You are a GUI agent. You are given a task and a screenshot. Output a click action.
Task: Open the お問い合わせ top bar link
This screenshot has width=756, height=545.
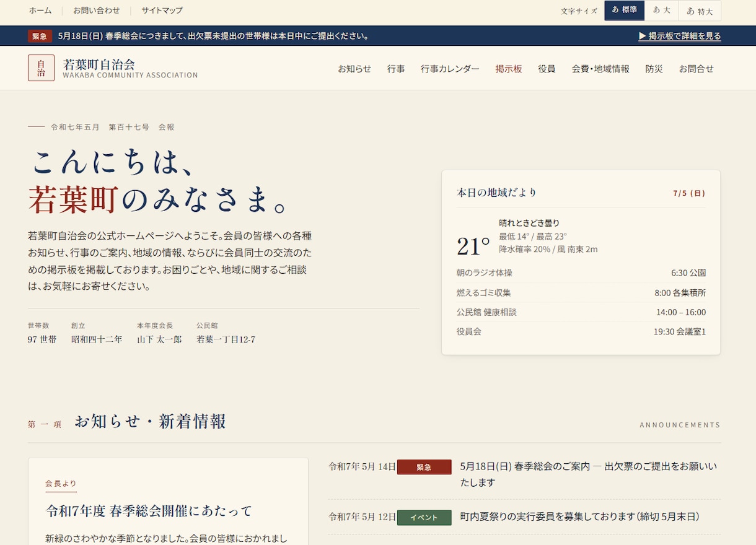96,11
